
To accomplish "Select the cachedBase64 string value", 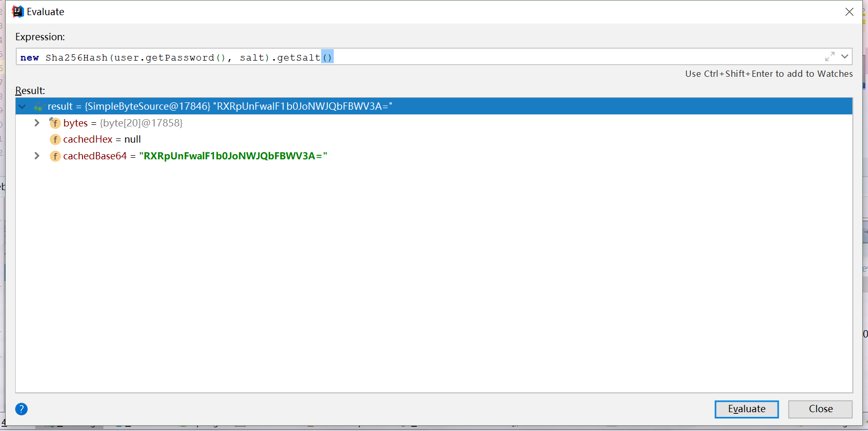I will [233, 156].
